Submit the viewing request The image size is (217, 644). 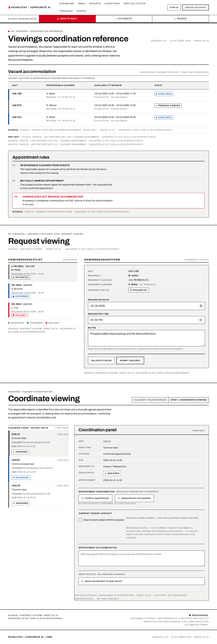coord(130,361)
